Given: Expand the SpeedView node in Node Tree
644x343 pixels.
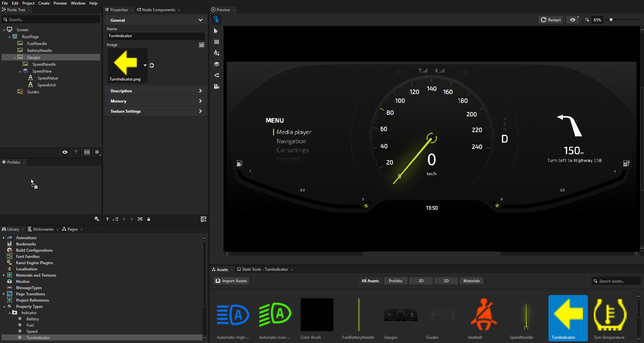Looking at the screenshot, I should [20, 71].
